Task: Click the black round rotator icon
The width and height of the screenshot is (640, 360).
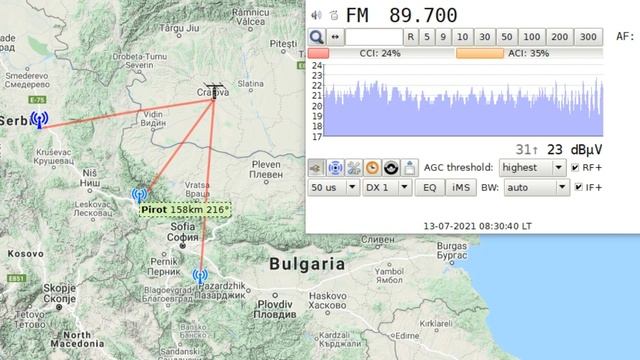Action: click(x=391, y=168)
